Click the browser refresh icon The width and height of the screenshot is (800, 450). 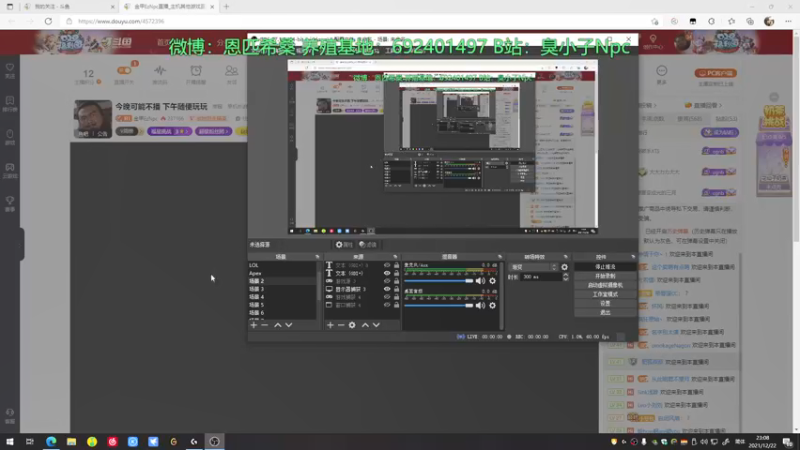[x=48, y=21]
